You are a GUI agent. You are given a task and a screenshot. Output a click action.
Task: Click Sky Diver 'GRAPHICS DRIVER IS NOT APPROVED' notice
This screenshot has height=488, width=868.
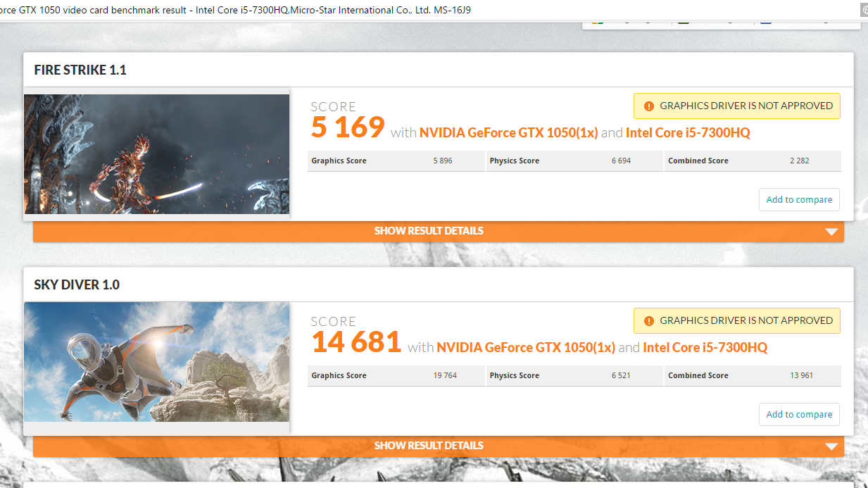(737, 320)
